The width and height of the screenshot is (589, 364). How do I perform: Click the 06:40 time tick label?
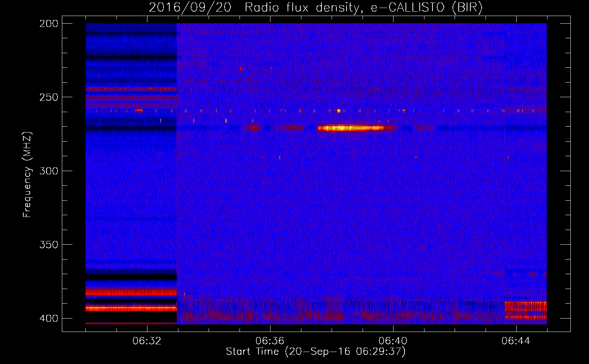[x=393, y=341]
